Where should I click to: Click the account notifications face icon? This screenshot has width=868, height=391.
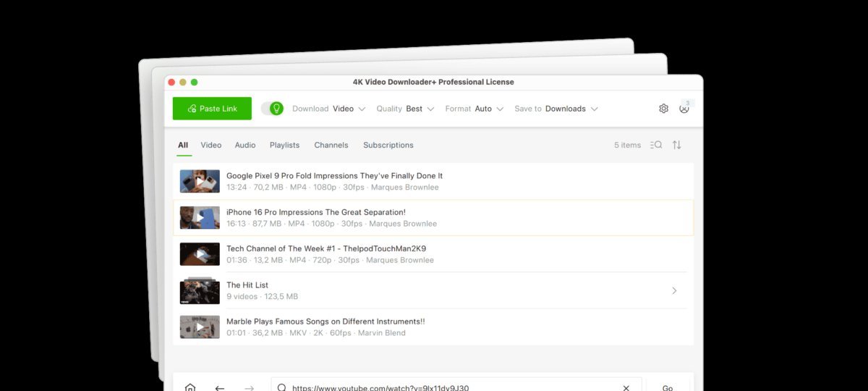684,109
